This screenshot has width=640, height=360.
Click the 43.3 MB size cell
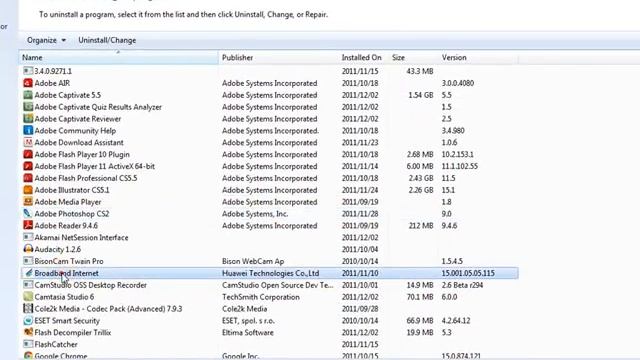pos(420,71)
